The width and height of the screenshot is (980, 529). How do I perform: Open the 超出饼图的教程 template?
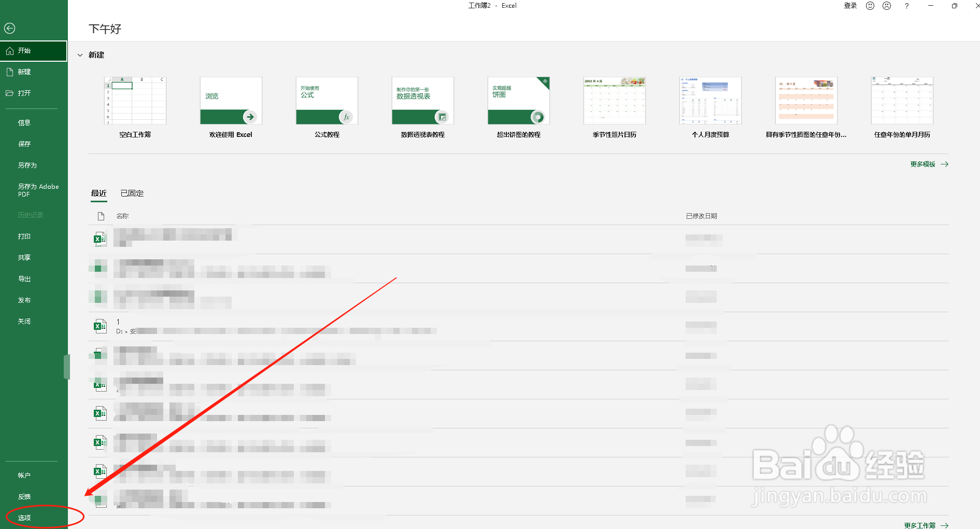[x=519, y=101]
